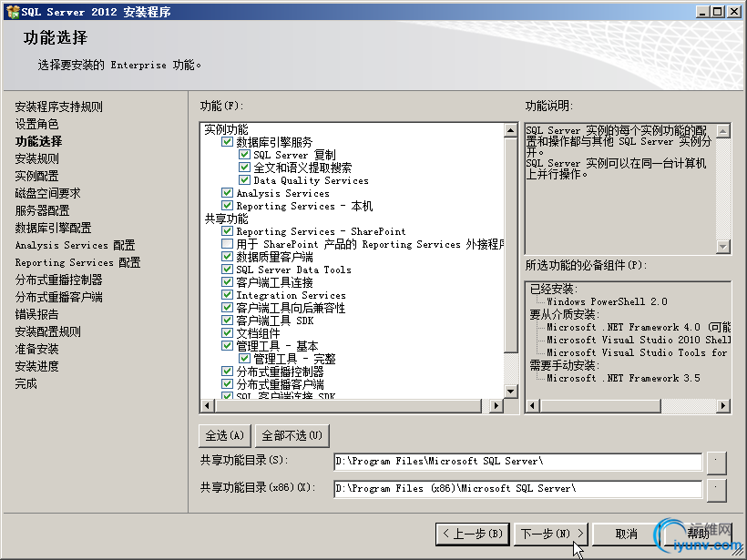Viewport: 747px width, 560px height.
Task: Click 安装规则 step in sidebar
Action: pyautogui.click(x=36, y=158)
